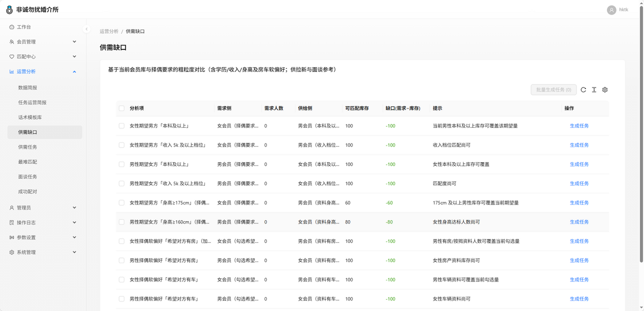Open the 数据简报 menu item
Image resolution: width=644 pixels, height=311 pixels.
click(45, 88)
